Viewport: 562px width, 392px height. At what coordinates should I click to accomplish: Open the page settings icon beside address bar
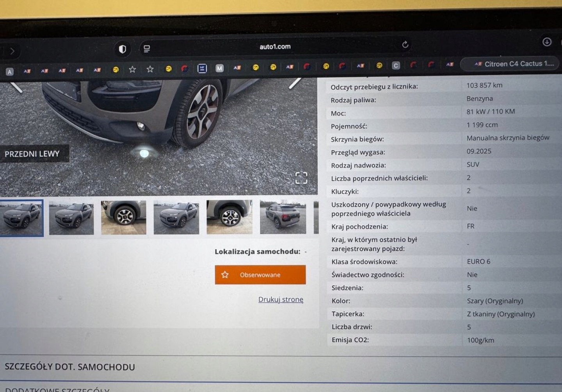click(147, 49)
